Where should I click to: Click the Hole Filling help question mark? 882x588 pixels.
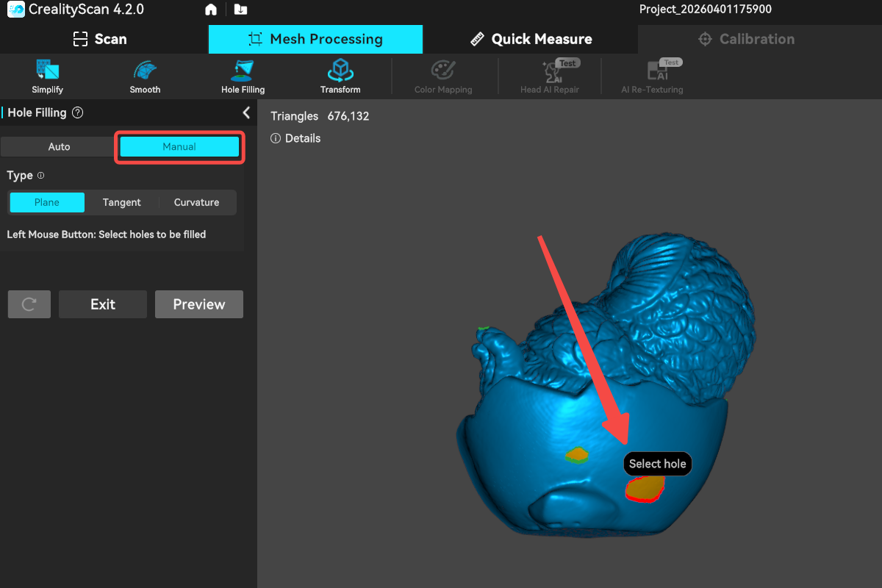click(x=78, y=113)
